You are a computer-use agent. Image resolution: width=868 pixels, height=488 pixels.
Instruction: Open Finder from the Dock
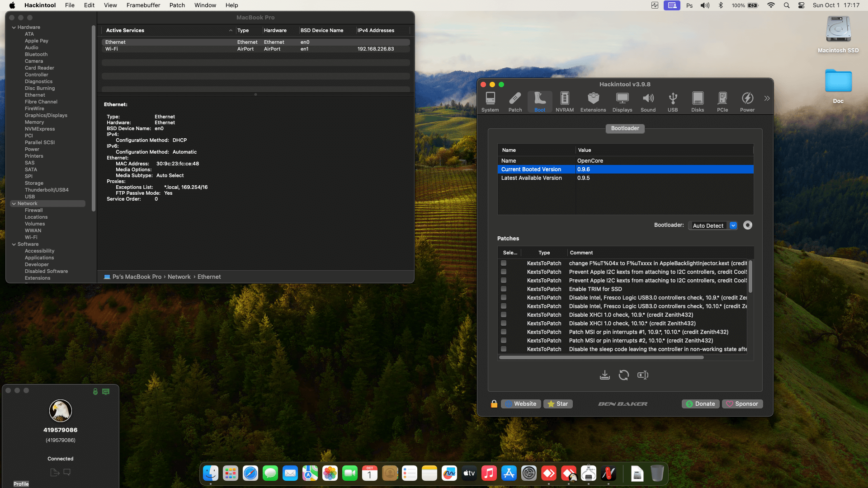pos(211,473)
